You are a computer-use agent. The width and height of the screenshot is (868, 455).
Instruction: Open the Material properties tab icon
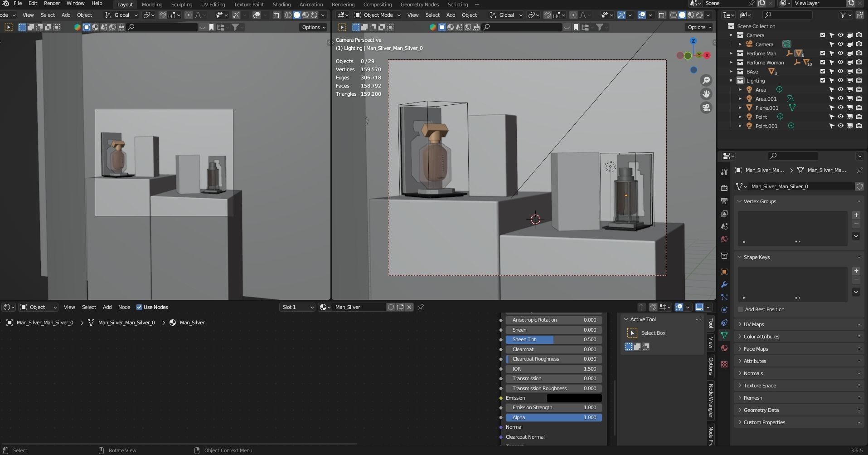point(724,348)
